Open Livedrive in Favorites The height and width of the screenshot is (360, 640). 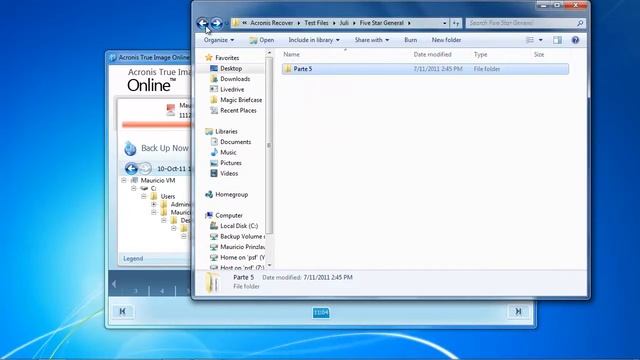pyautogui.click(x=232, y=89)
